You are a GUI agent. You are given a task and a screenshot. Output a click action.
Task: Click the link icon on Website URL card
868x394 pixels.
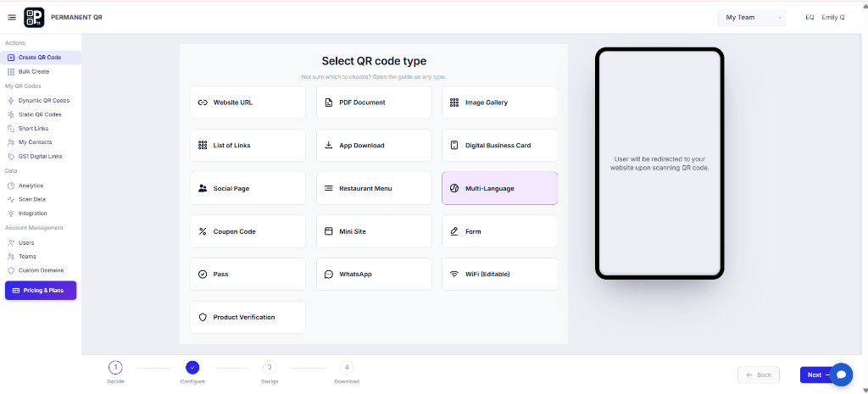[x=203, y=103]
